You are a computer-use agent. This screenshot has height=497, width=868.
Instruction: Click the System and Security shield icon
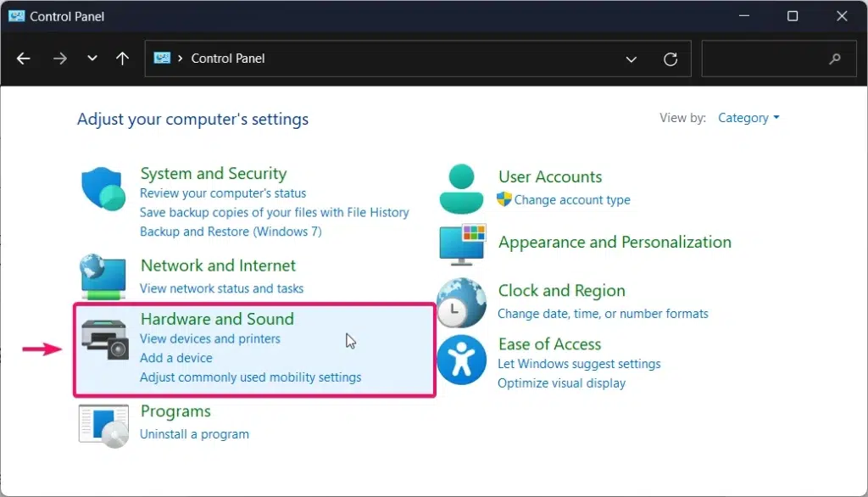[103, 189]
